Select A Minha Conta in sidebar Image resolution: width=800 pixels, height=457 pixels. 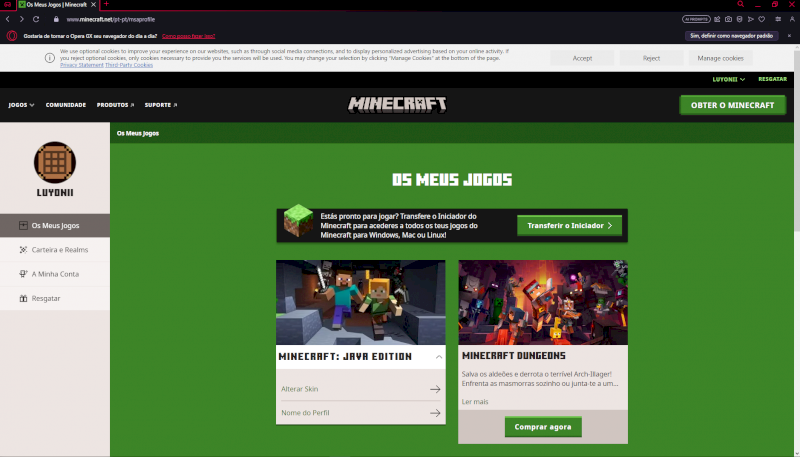pyautogui.click(x=55, y=274)
